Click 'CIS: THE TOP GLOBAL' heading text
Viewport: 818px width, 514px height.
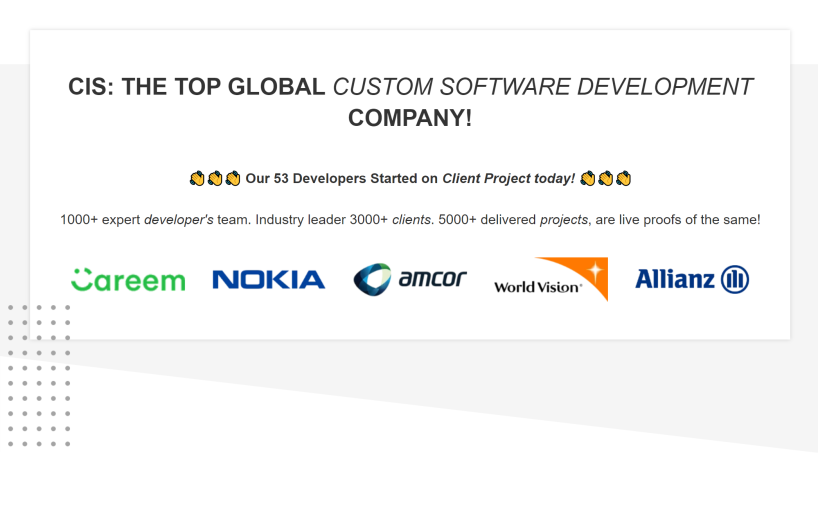coord(197,87)
